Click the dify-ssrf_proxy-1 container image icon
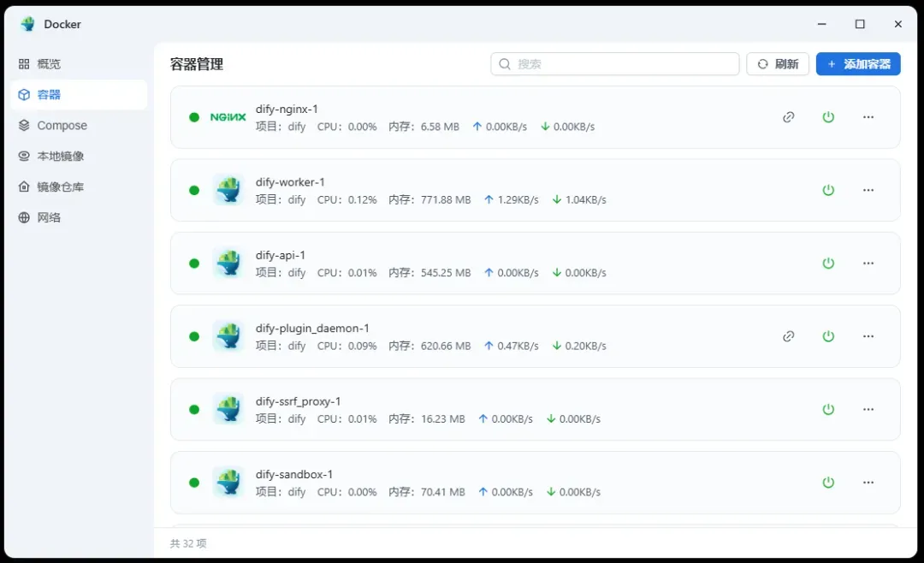 coord(228,409)
